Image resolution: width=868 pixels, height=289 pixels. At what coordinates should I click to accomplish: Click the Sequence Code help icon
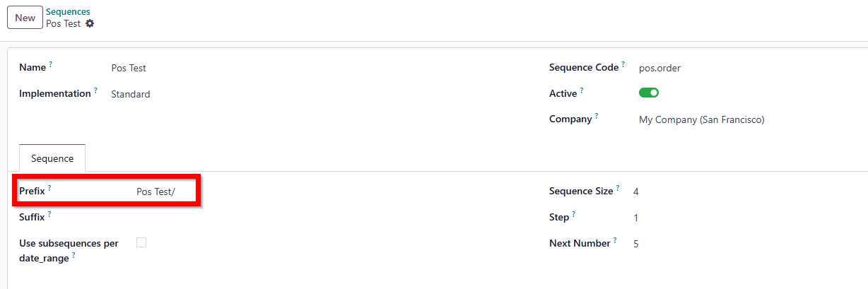(623, 64)
